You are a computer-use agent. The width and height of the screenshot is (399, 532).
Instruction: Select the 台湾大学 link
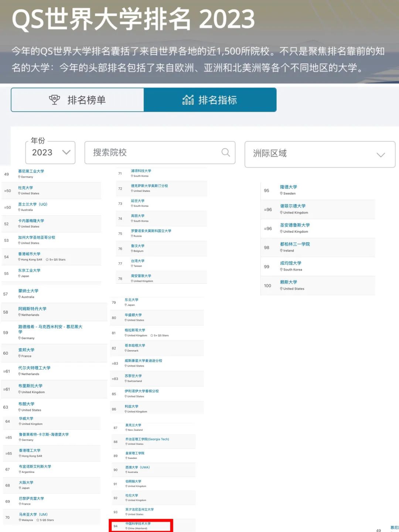[x=137, y=261]
